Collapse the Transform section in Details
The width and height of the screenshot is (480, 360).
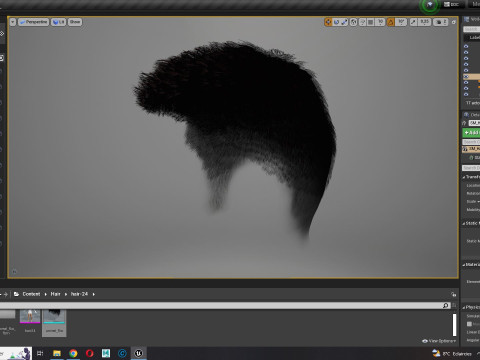(x=464, y=177)
